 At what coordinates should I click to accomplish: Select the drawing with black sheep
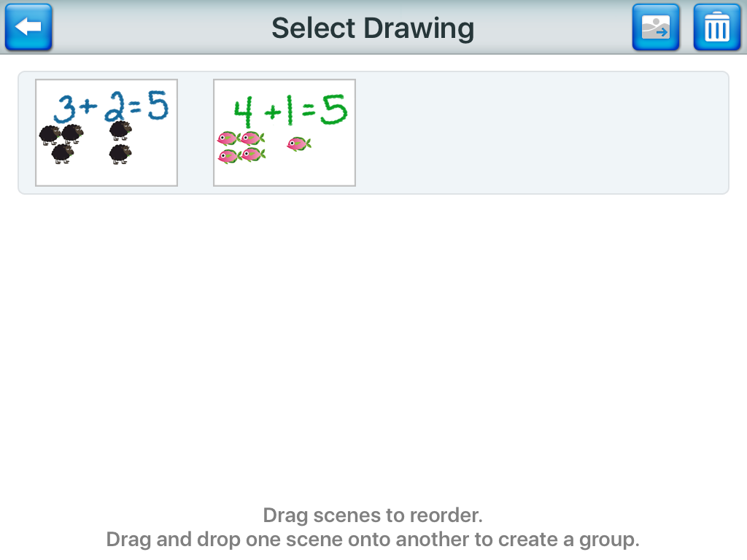pyautogui.click(x=106, y=132)
